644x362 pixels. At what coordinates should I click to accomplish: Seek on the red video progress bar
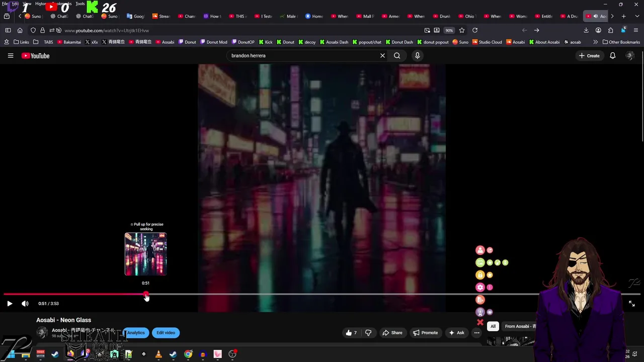322,294
